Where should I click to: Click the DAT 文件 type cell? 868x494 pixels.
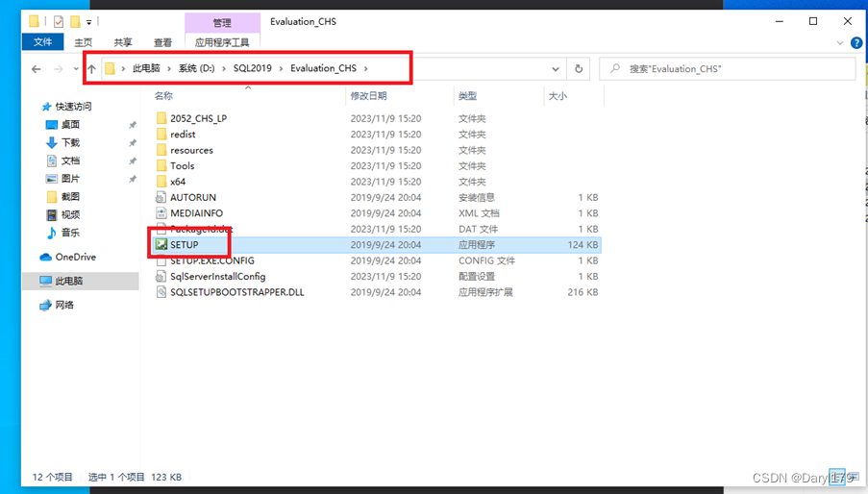479,229
